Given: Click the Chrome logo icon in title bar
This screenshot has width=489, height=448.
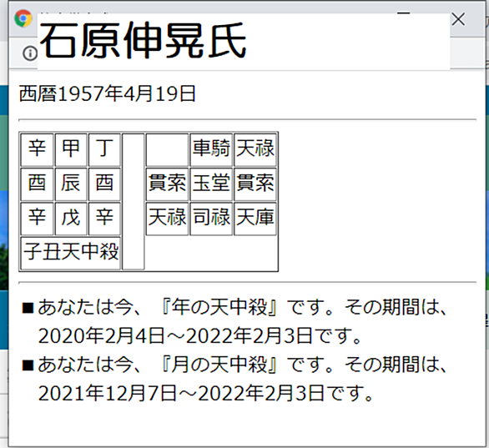Looking at the screenshot, I should coord(23,18).
